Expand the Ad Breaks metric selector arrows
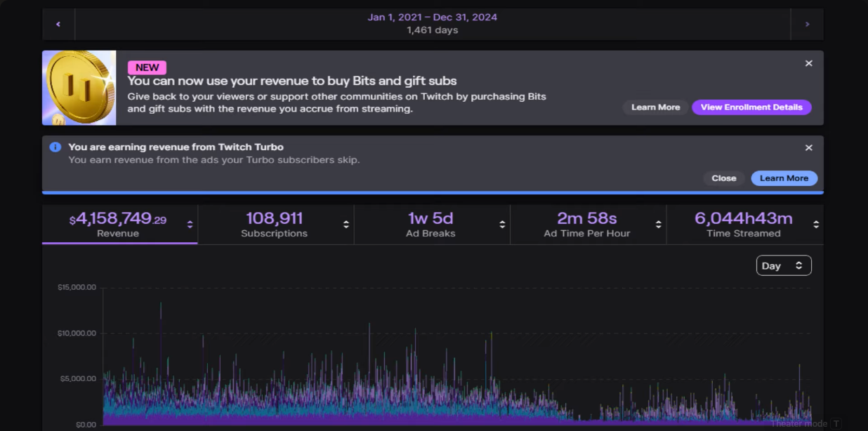Image resolution: width=868 pixels, height=431 pixels. click(x=502, y=225)
